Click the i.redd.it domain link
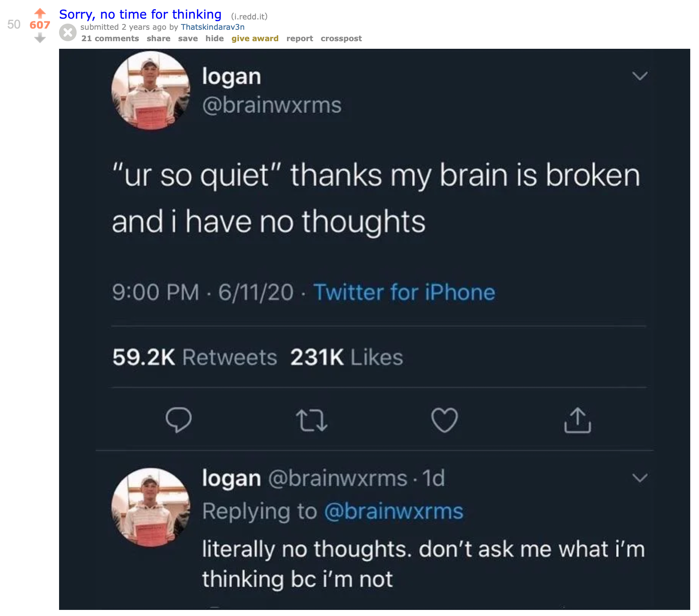 249,16
